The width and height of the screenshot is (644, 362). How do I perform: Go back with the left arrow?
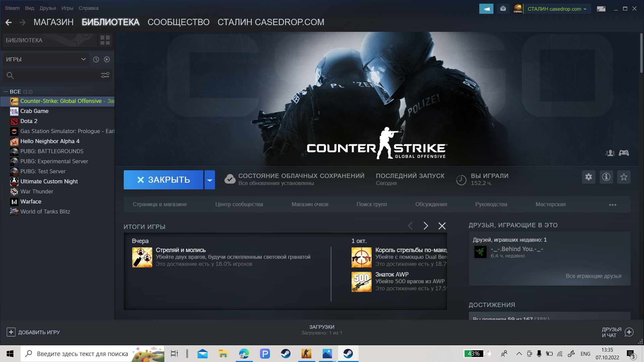click(9, 22)
